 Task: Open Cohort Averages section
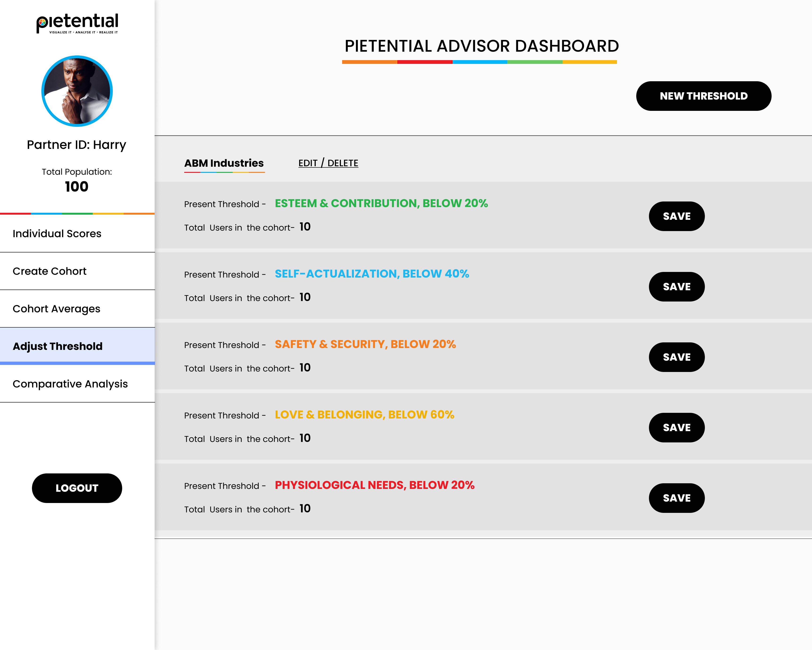pyautogui.click(x=56, y=309)
